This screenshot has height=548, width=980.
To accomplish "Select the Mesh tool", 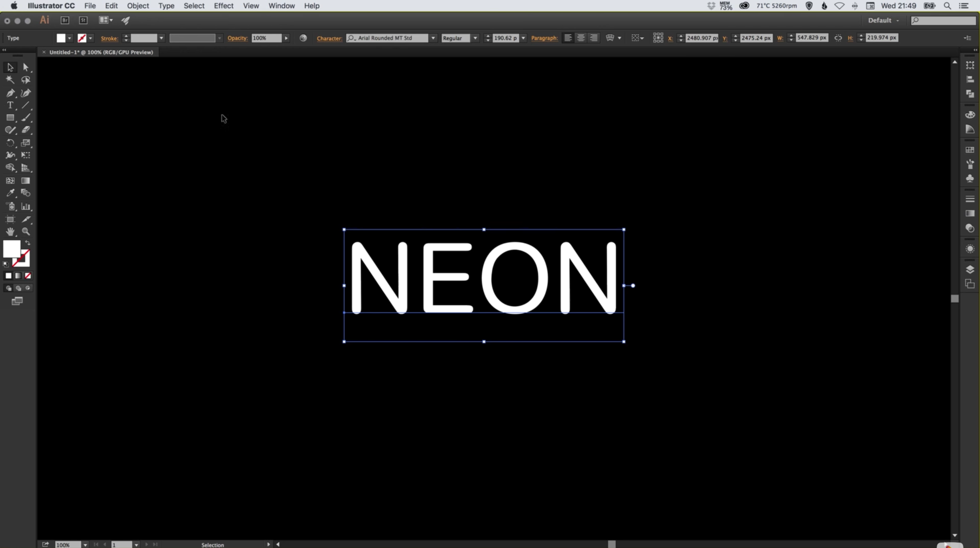I will [10, 181].
